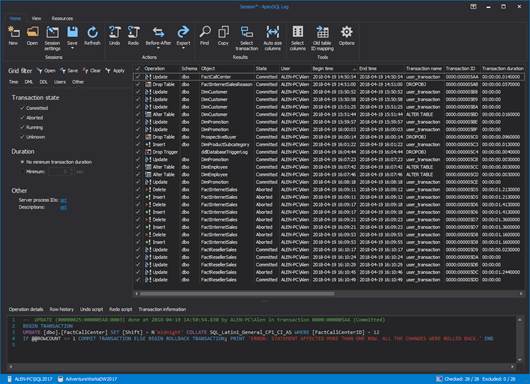Click the AdventureWorksDW2017 database status icon
This screenshot has height=384, width=530.
pyautogui.click(x=61, y=379)
